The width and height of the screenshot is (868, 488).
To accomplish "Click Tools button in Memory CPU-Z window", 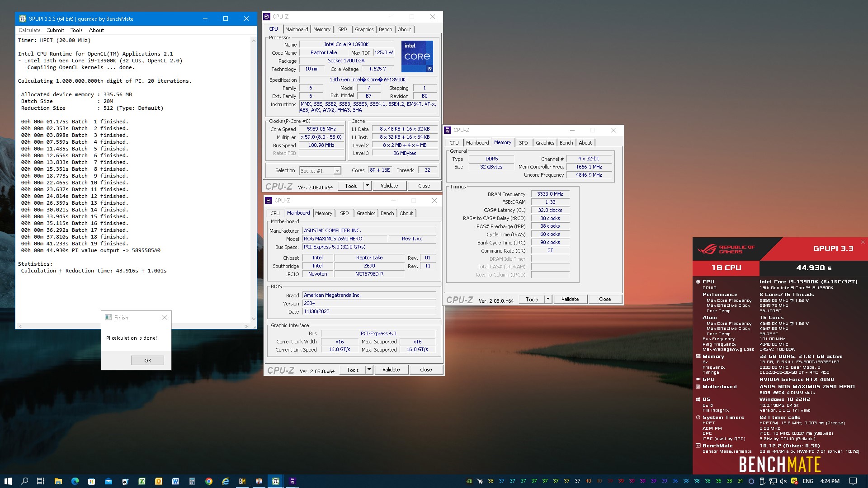I will 532,299.
